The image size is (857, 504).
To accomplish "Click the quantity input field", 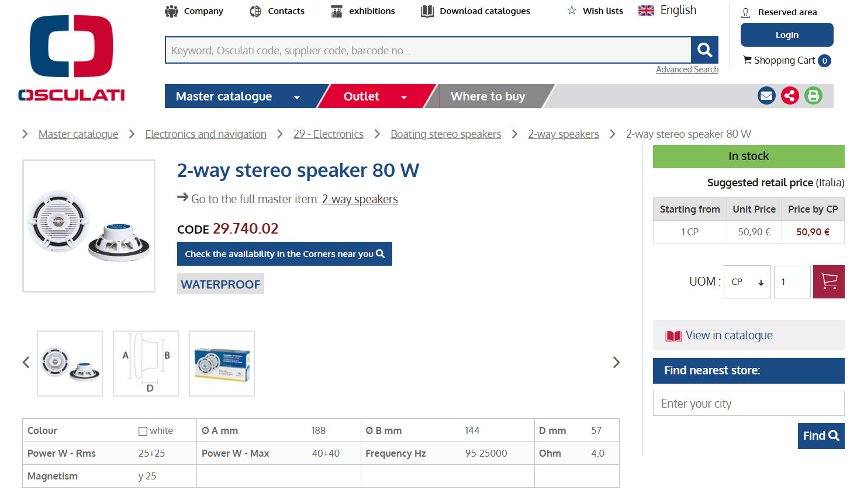I will (792, 282).
